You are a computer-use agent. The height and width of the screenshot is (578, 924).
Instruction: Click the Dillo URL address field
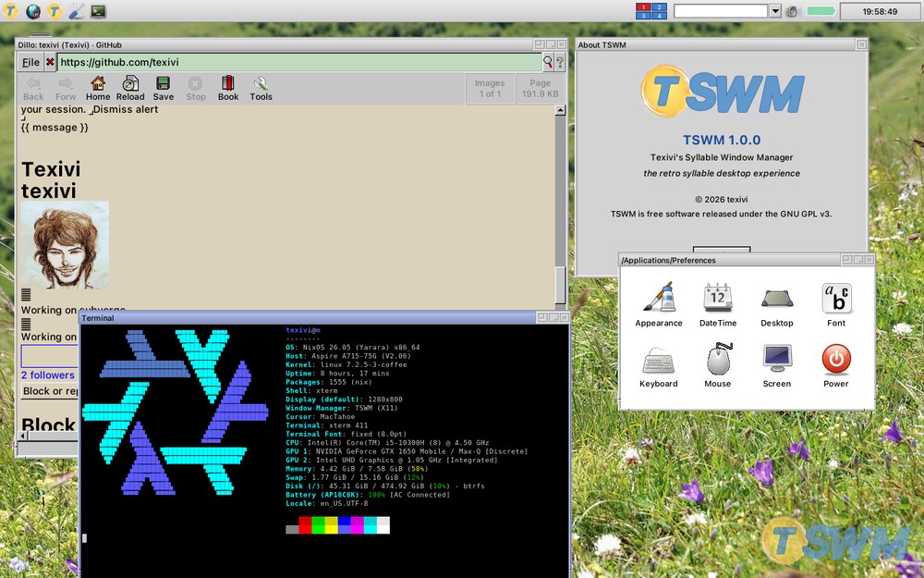coord(299,62)
